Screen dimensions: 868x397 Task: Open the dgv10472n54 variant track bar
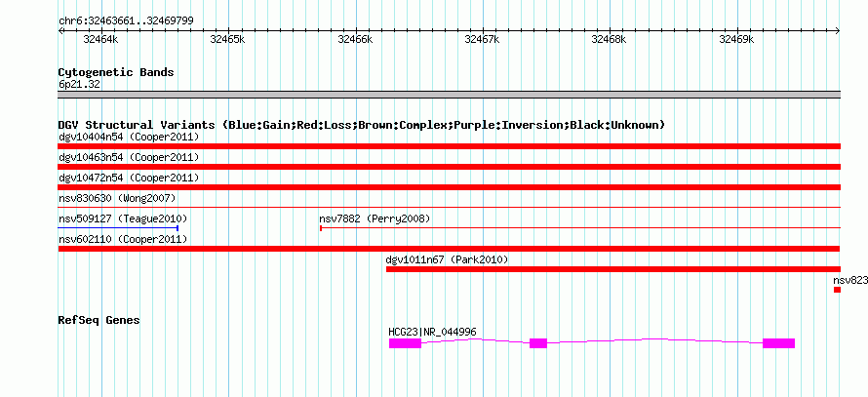tap(449, 187)
